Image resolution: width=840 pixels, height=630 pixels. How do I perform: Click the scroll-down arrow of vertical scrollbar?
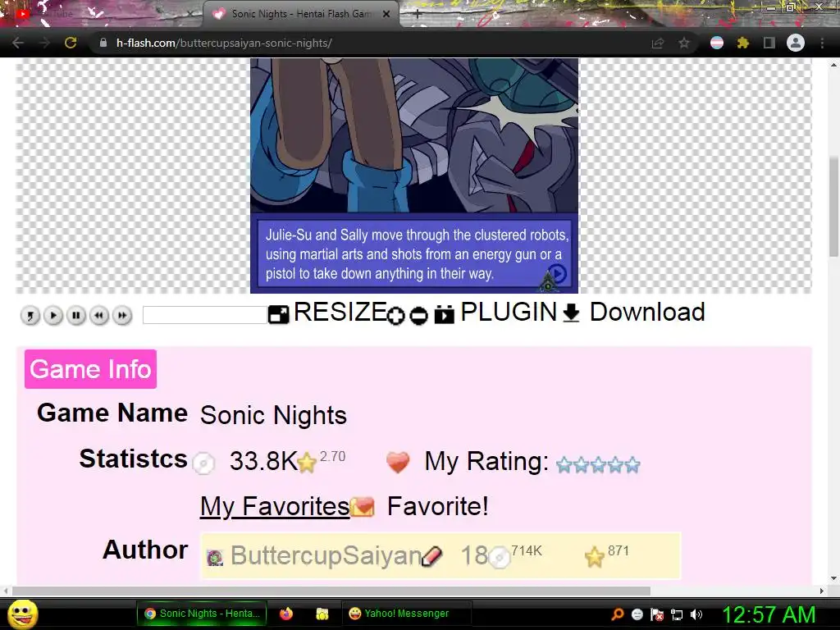[x=833, y=578]
